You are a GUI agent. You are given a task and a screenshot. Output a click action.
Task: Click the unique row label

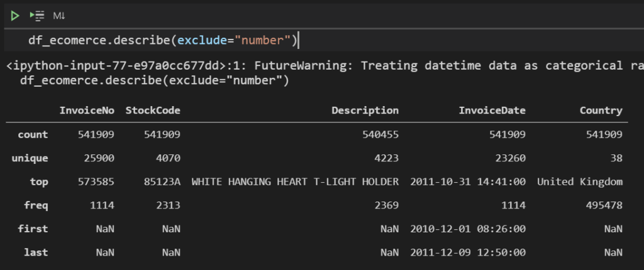coord(30,158)
